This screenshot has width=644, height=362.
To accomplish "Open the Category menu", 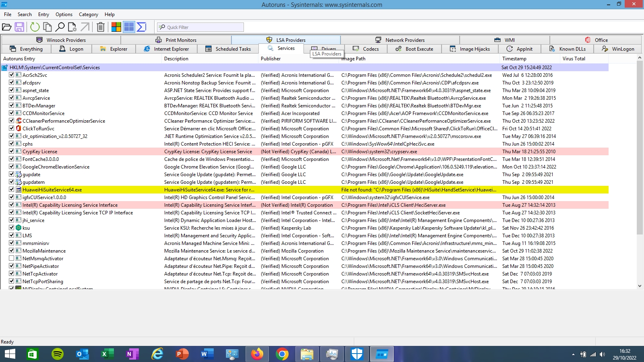I will click(88, 14).
